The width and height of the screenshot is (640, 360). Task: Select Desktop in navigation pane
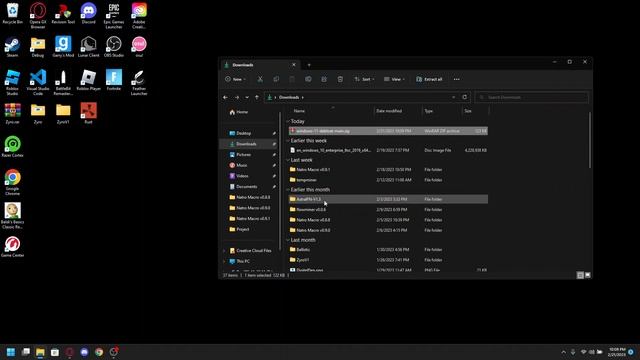click(240, 133)
